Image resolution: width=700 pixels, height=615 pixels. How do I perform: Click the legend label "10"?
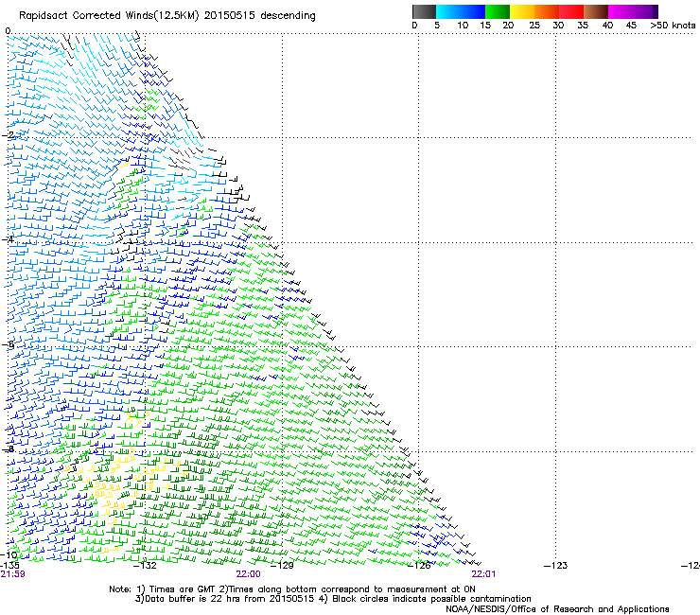tap(463, 26)
